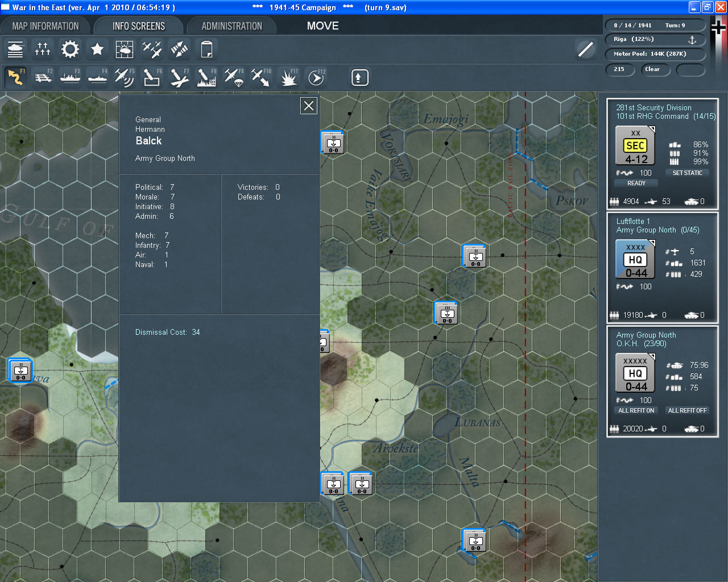Viewport: 728px width, 582px height.
Task: Open the MAP INFORMATION tab
Action: [45, 26]
